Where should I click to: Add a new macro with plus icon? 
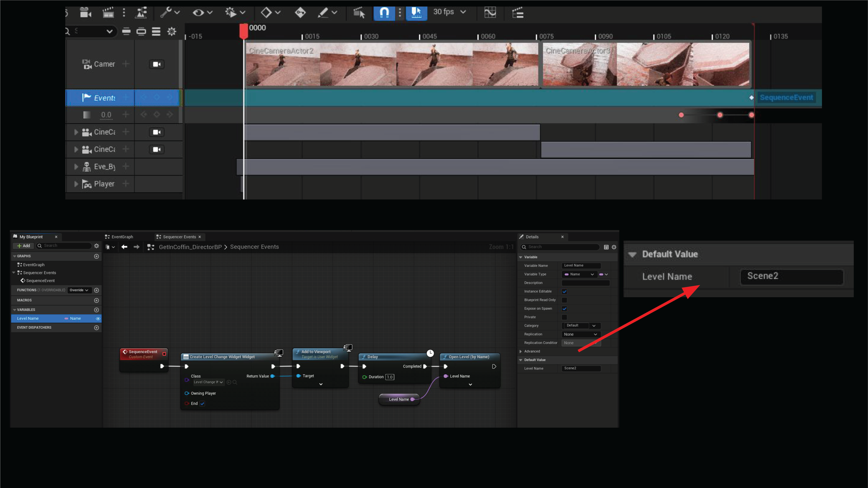coord(97,301)
